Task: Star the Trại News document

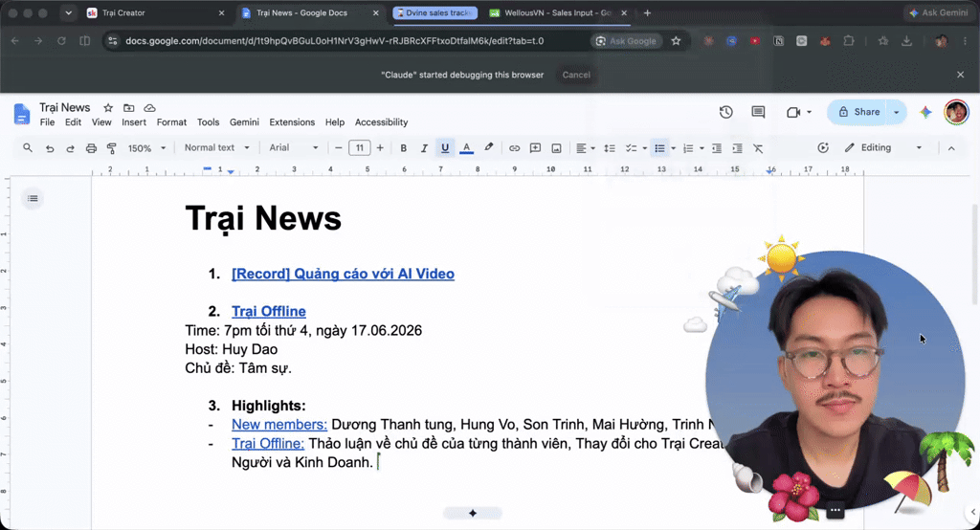Action: point(108,107)
